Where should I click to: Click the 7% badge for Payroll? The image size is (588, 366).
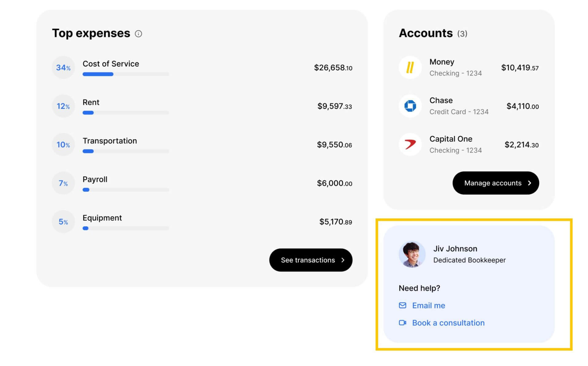click(63, 183)
